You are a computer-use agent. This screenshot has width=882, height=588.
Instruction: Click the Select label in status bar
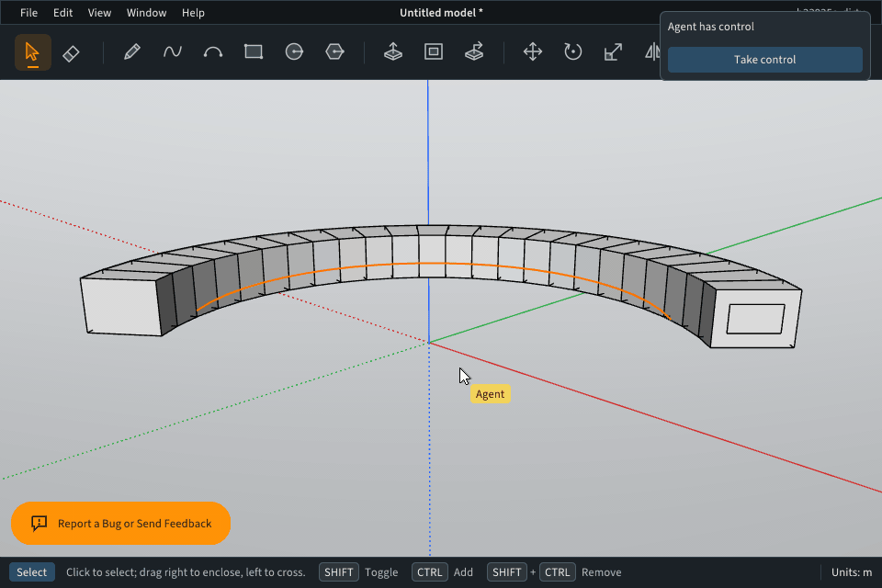click(31, 572)
